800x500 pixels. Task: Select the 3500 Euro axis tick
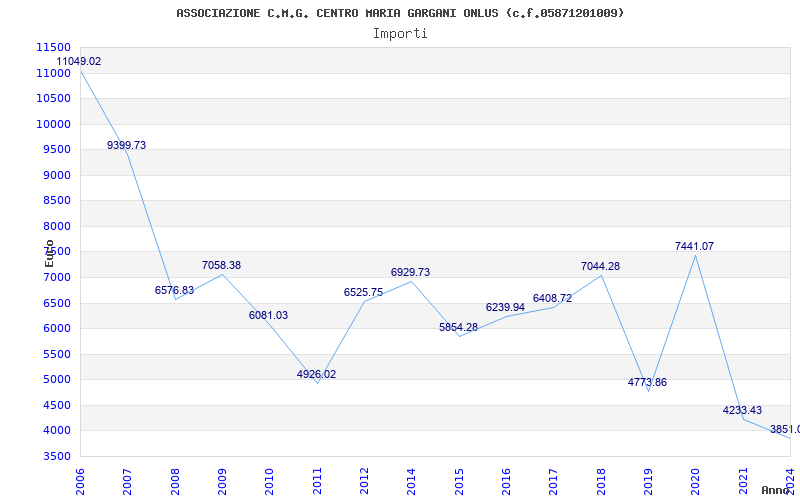tap(57, 456)
